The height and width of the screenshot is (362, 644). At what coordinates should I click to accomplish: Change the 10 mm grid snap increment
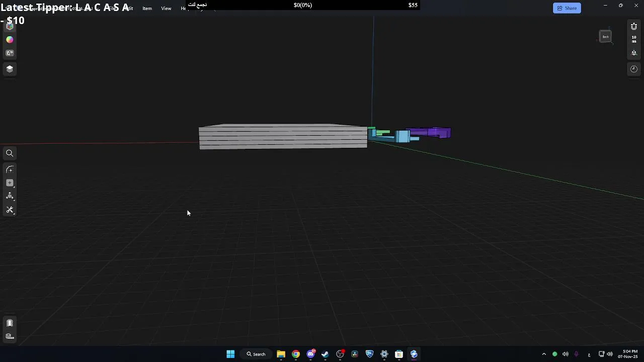coord(634,40)
